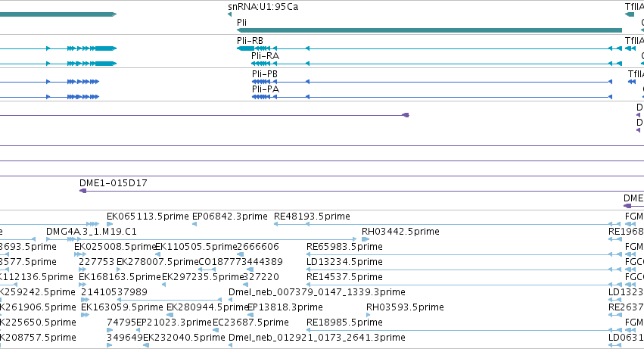Image resolution: width=644 pixels, height=349 pixels.
Task: Select the snRNA:U1:95Ca gene arrow
Action: 229,14
